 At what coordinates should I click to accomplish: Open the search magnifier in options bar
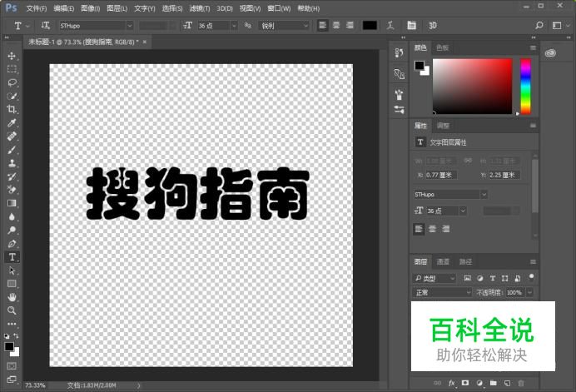tap(539, 25)
